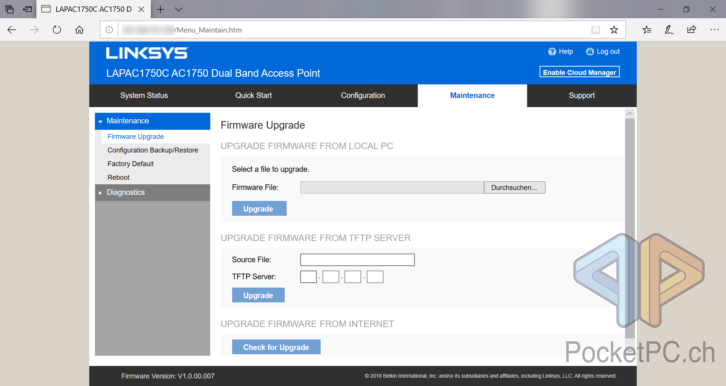The width and height of the screenshot is (726, 386).
Task: Open a new tab with plus icon
Action: (160, 9)
